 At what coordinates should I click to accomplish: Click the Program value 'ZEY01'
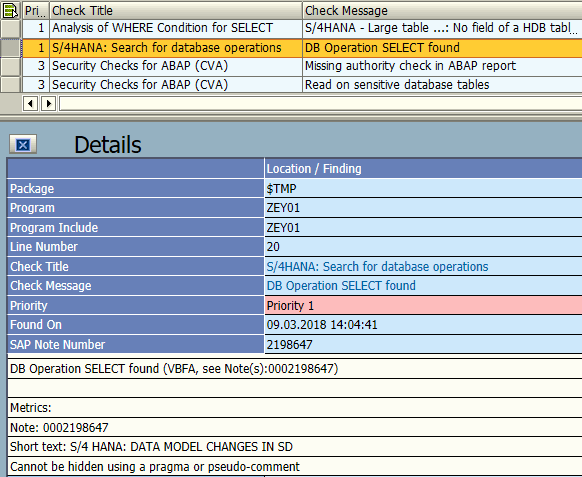point(423,208)
